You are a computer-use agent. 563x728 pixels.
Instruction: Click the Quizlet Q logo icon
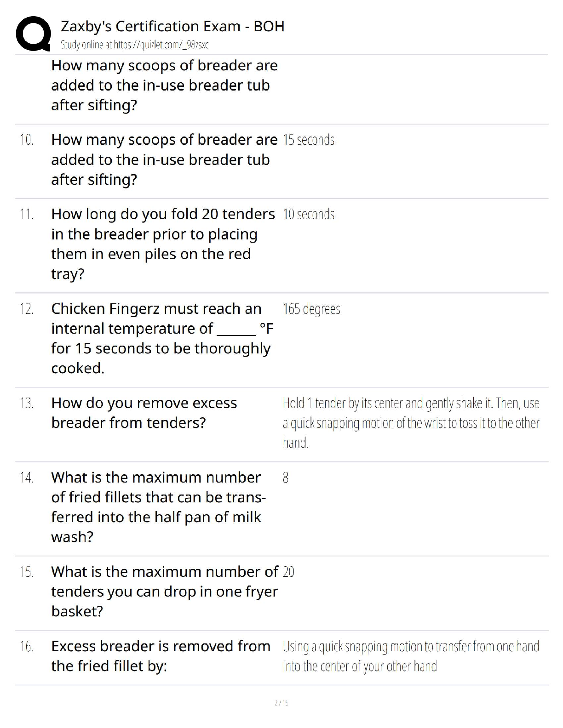(33, 33)
